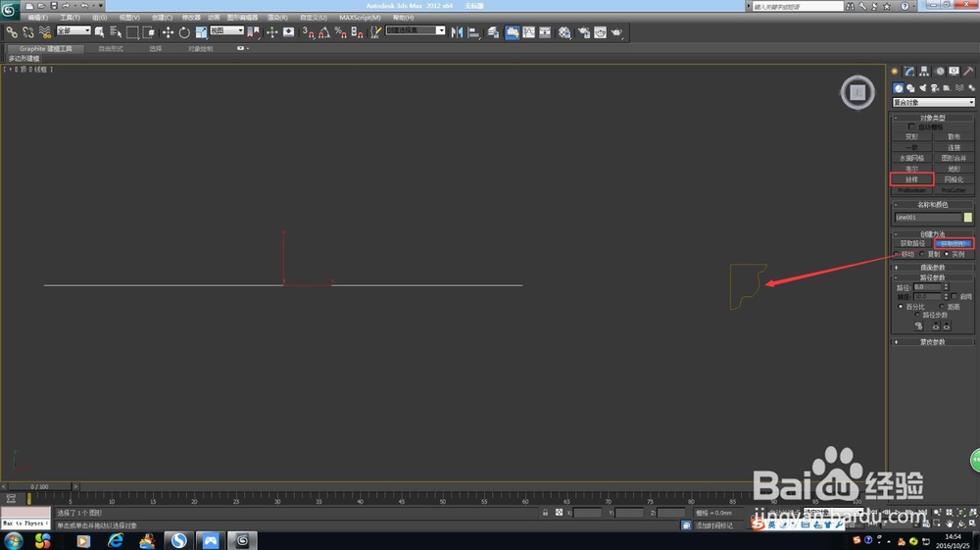The image size is (980, 550).
Task: Click Bind to Space Warp icon
Action: [x=45, y=32]
